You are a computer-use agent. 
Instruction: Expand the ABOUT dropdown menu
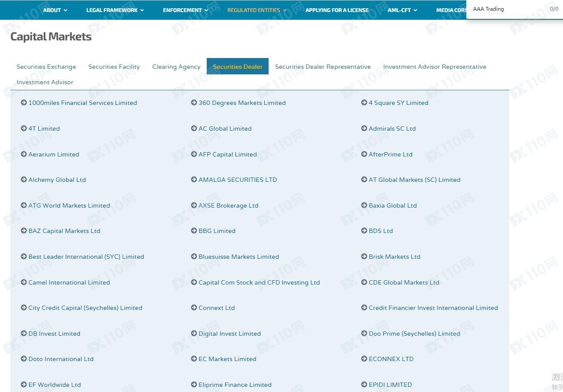tap(55, 10)
